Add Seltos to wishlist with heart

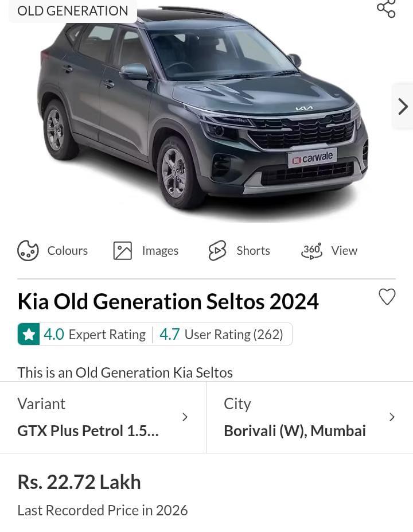point(387,297)
